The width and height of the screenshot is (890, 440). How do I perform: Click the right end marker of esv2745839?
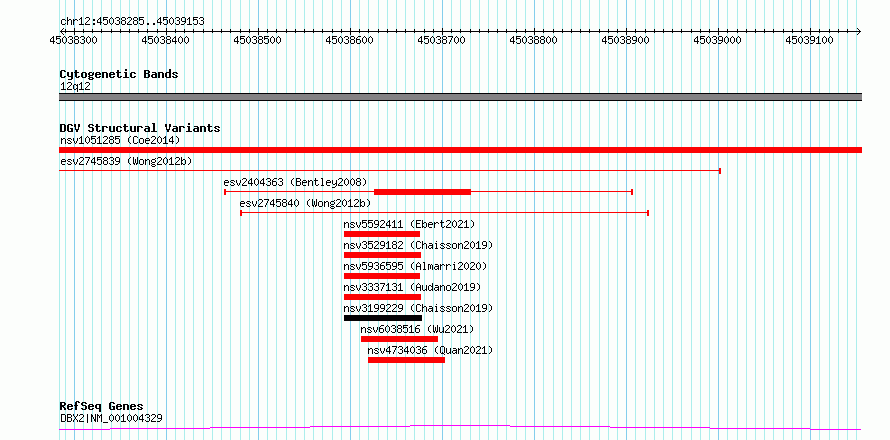click(720, 170)
